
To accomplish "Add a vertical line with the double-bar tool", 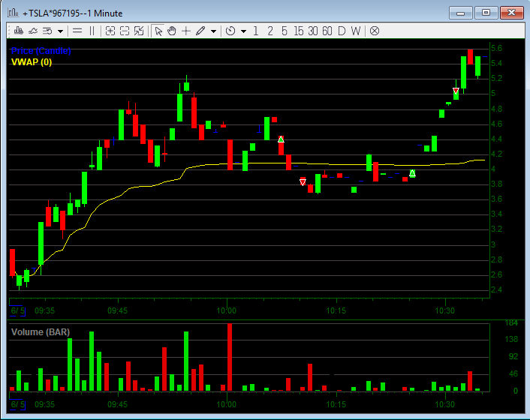I will point(92,31).
